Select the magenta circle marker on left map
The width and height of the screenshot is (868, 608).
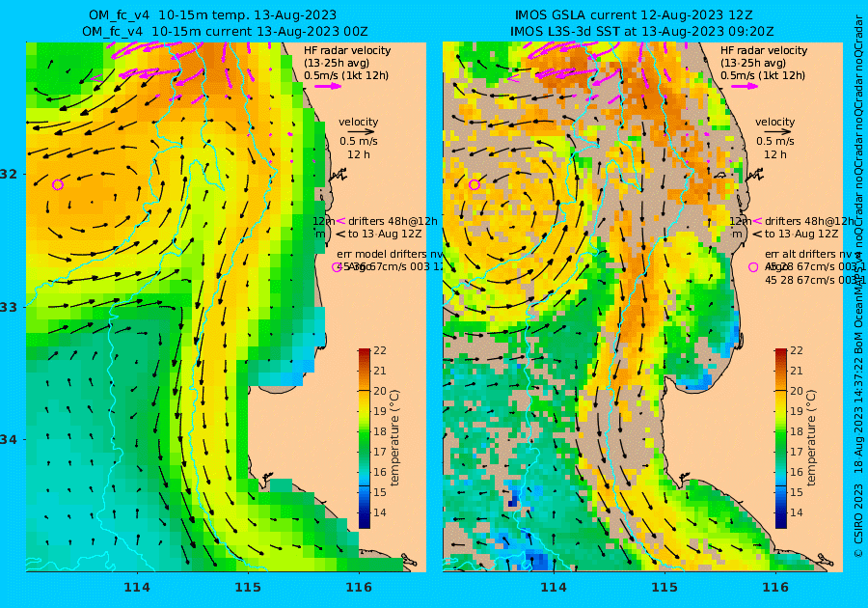point(58,184)
